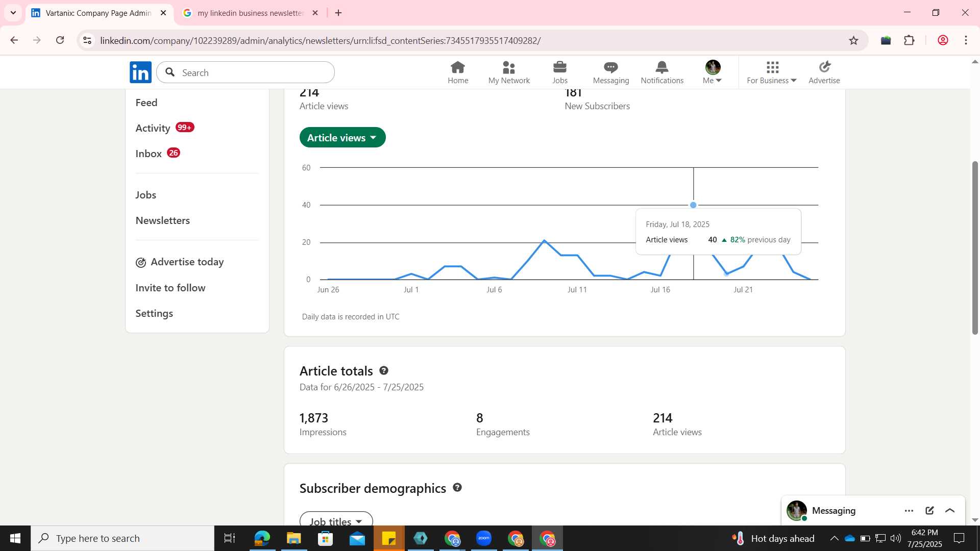
Task: Open Task View on taskbar
Action: 230,538
